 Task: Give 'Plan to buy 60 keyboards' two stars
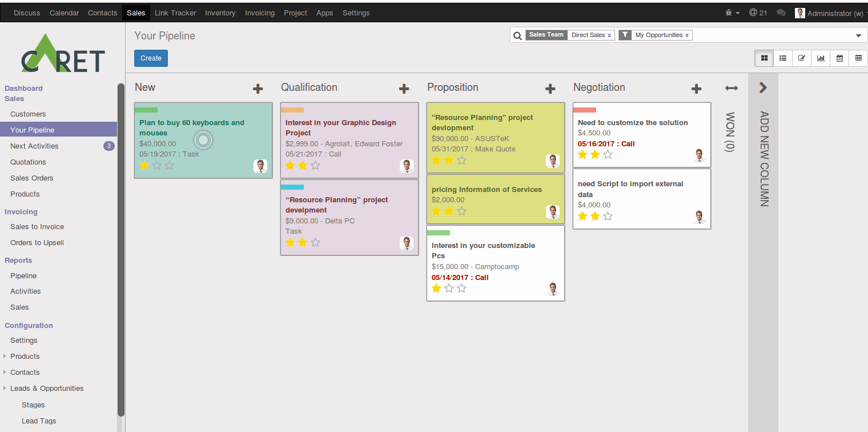coord(156,165)
